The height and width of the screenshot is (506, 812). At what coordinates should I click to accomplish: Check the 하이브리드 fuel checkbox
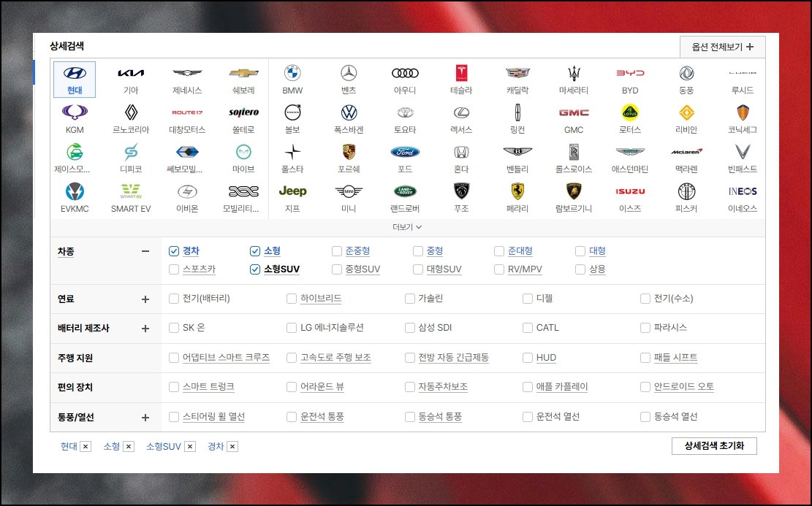pos(292,299)
